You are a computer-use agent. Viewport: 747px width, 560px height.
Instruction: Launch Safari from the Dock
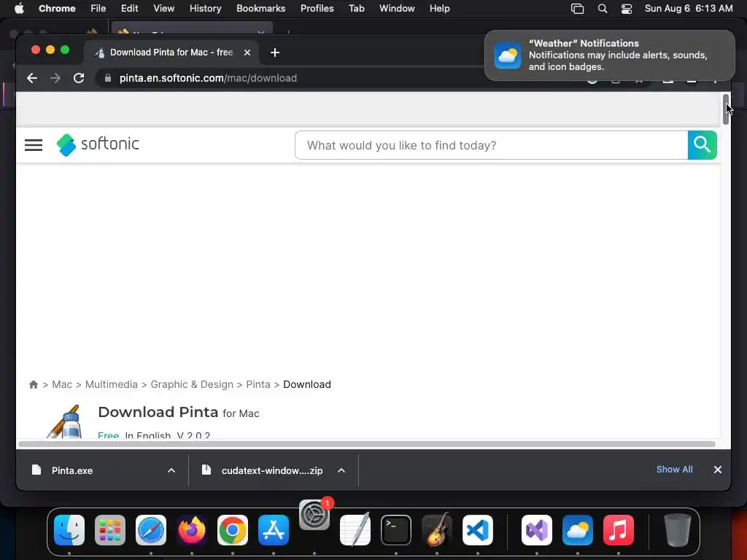151,530
